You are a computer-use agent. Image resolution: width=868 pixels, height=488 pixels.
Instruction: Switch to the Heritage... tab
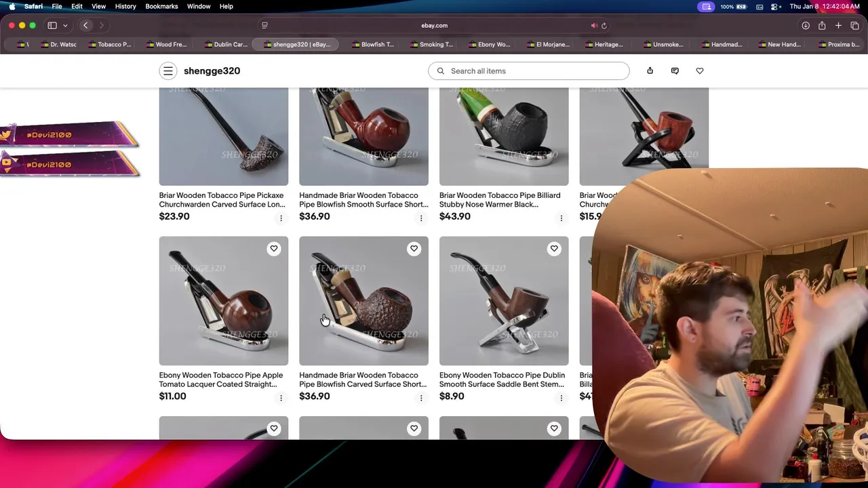[x=604, y=45]
